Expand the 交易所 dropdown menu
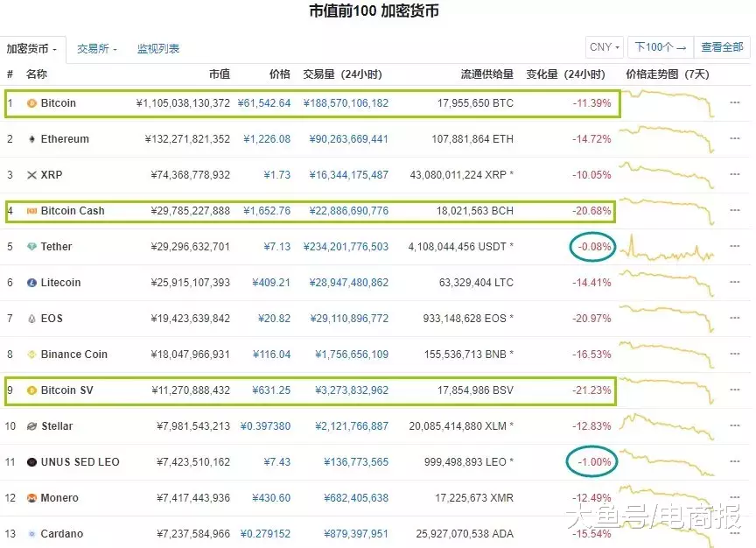The width and height of the screenshot is (756, 548). point(97,49)
